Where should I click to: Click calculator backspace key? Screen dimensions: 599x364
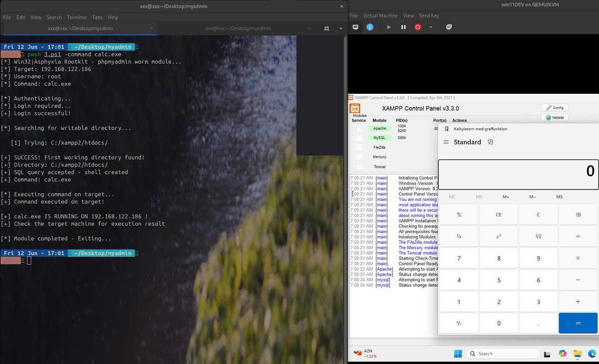click(578, 214)
